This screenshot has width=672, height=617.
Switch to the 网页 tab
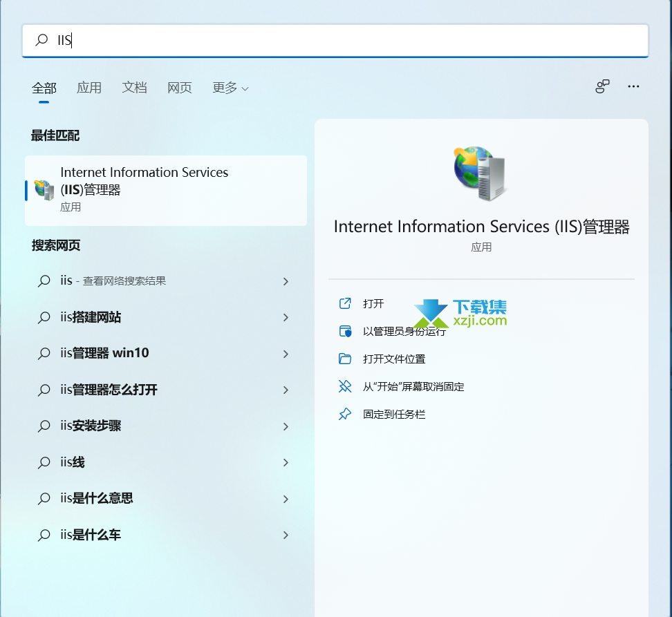(x=180, y=88)
